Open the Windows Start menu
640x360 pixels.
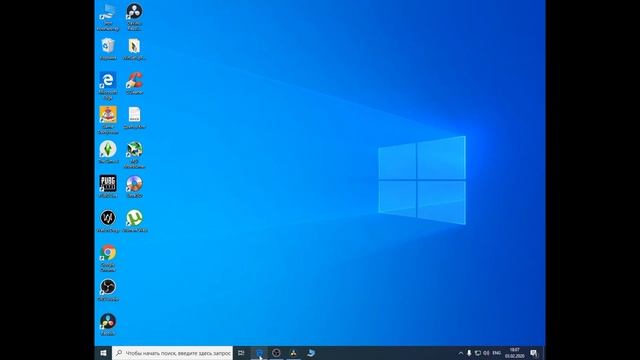pos(103,353)
